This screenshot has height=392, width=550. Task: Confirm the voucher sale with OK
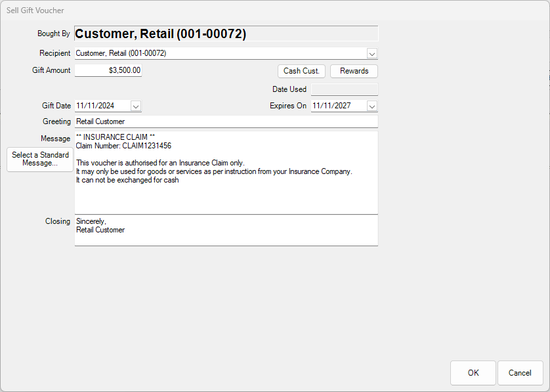[x=473, y=373]
